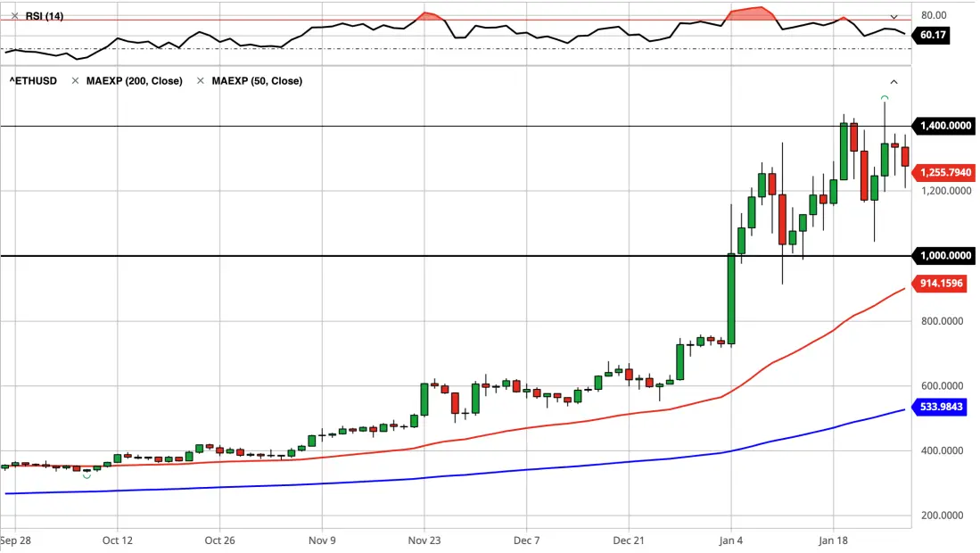Click the green high marker above the Jan candles
This screenshot has width=980, height=553.
885,98
